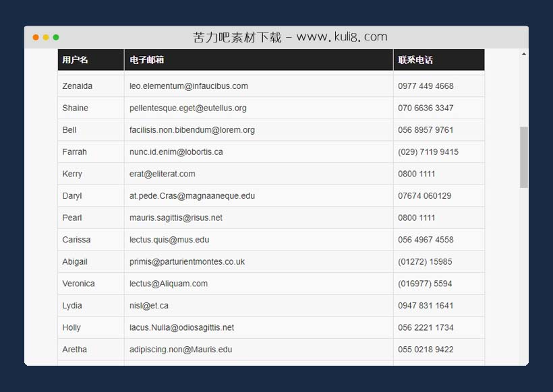Click the 联系电话 column header
The height and width of the screenshot is (392, 553).
pyautogui.click(x=416, y=60)
